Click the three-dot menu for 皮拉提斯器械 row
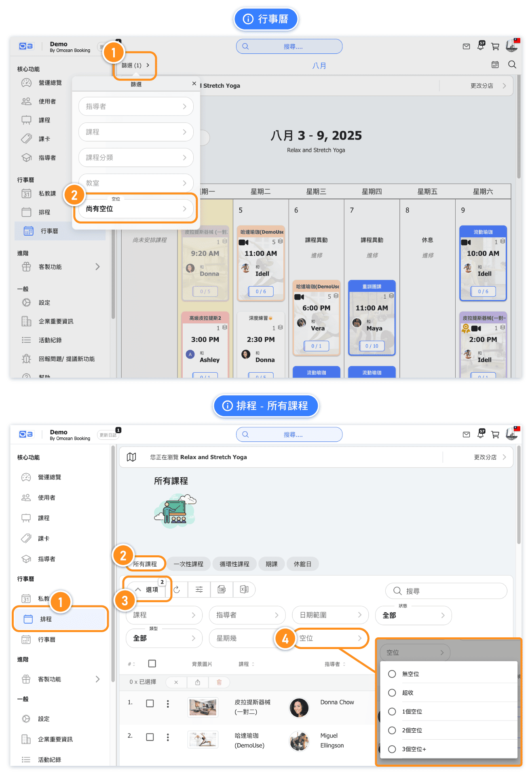This screenshot has width=532, height=778. tap(168, 704)
